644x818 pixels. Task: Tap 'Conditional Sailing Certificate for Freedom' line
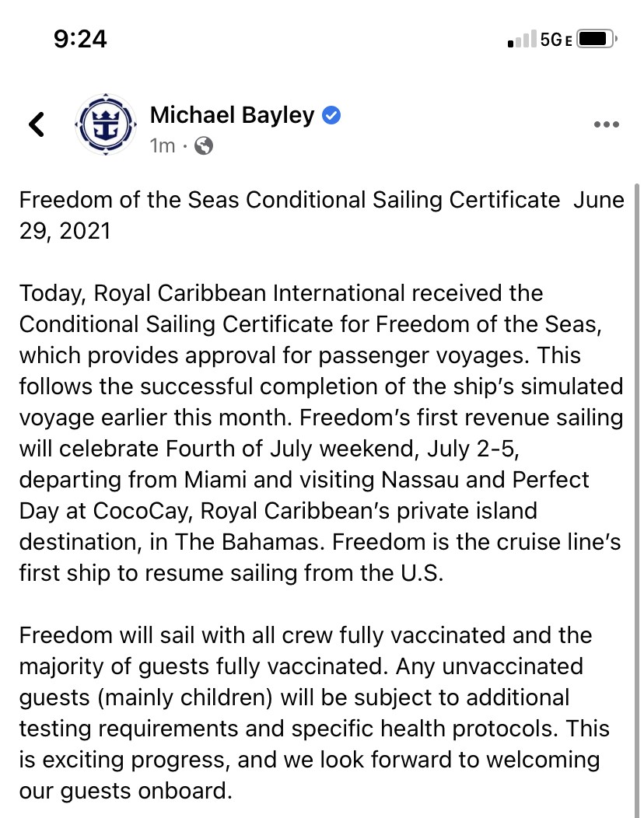310,324
